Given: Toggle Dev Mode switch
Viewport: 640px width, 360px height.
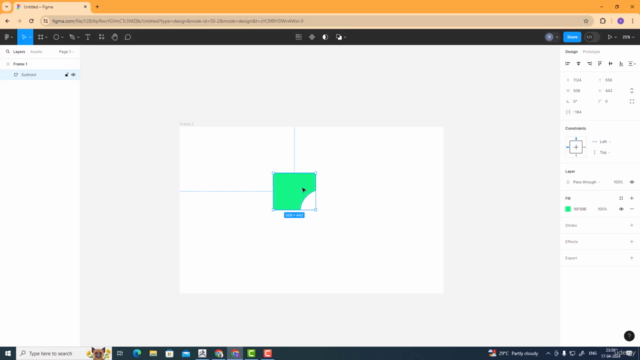Looking at the screenshot, I should (591, 37).
